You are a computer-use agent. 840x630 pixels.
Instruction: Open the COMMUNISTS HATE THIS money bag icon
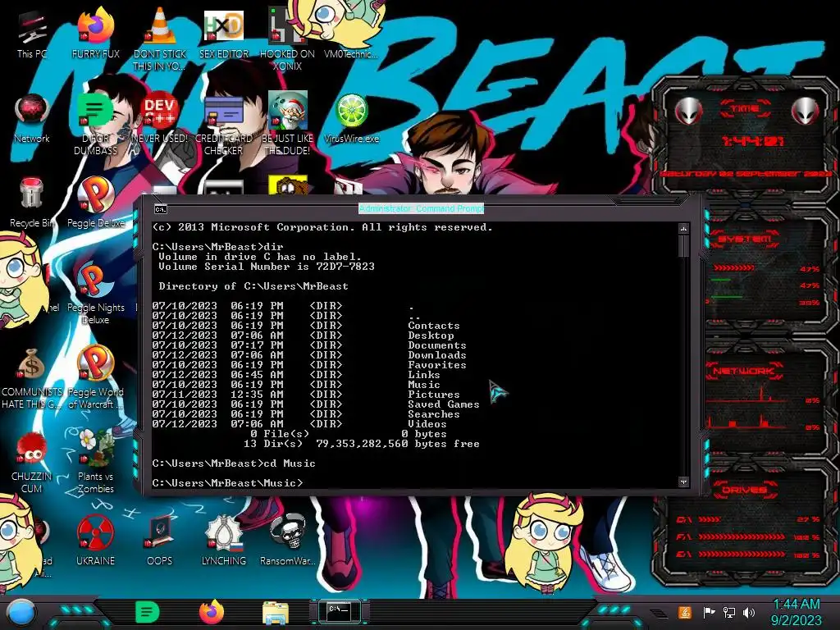pos(32,377)
